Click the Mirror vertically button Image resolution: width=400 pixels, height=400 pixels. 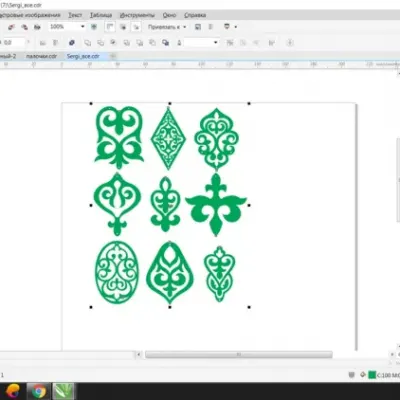pyautogui.click(x=56, y=43)
